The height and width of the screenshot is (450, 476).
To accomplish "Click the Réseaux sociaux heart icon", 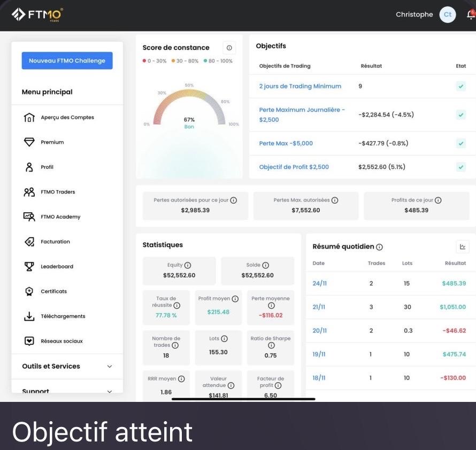I will [x=29, y=341].
